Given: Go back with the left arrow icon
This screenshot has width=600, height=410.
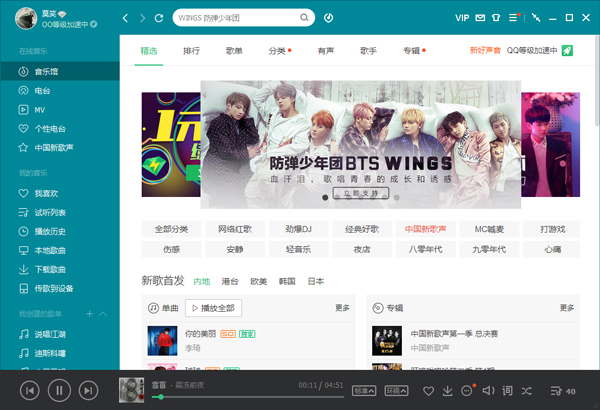Looking at the screenshot, I should coord(125,18).
